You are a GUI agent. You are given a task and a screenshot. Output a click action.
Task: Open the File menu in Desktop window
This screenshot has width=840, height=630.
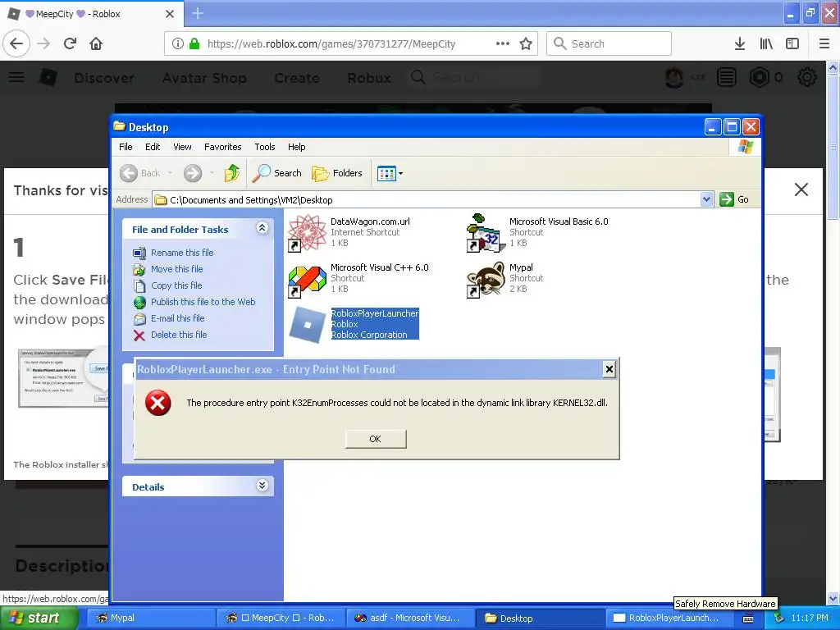pyautogui.click(x=126, y=147)
